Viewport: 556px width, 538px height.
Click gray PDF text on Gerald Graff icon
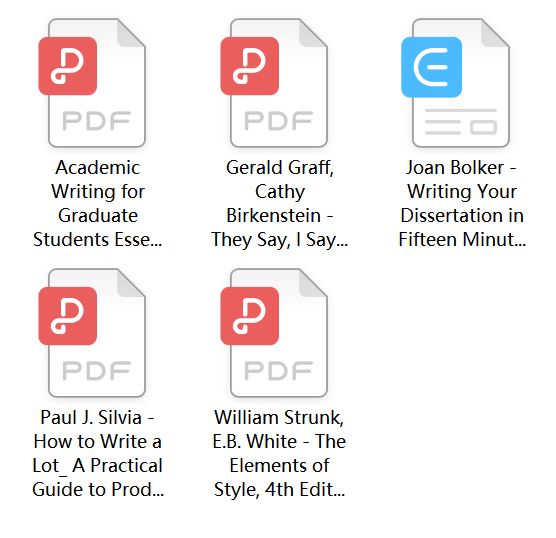click(x=279, y=121)
